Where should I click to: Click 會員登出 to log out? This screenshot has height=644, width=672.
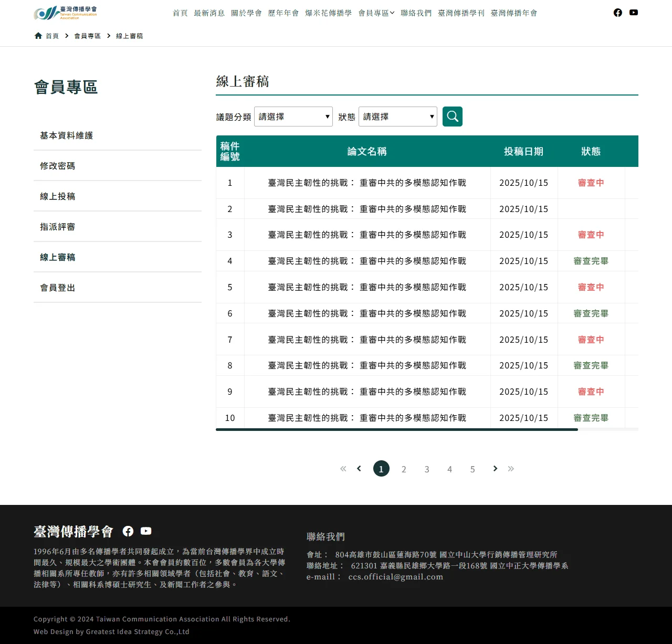point(57,287)
